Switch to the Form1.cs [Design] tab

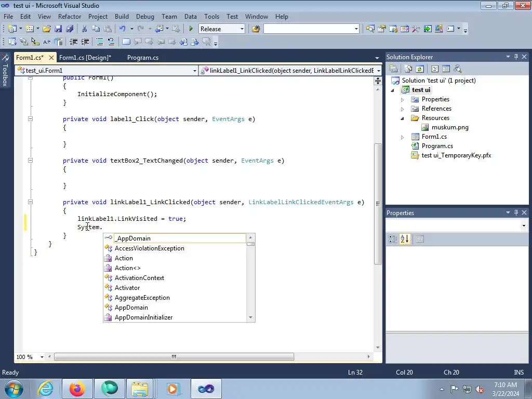pos(85,57)
